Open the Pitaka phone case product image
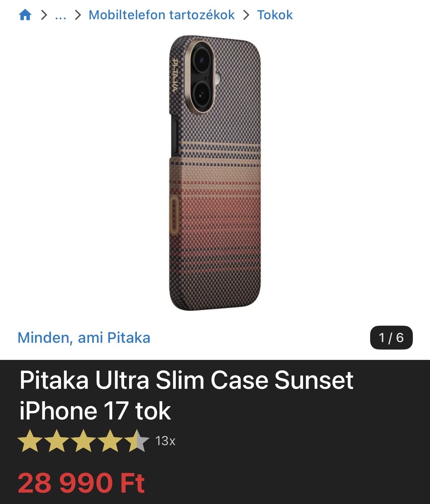 point(215,173)
